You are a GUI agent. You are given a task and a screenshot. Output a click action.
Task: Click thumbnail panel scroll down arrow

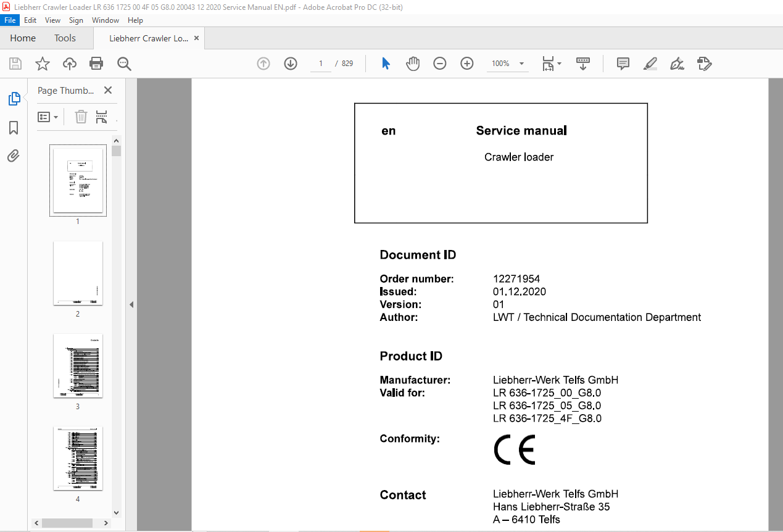[117, 512]
